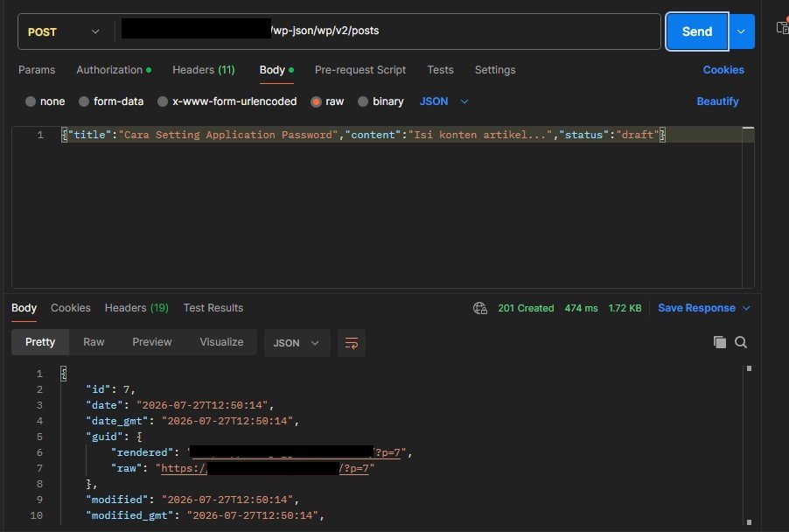
Task: Click the search response icon
Action: coord(741,342)
